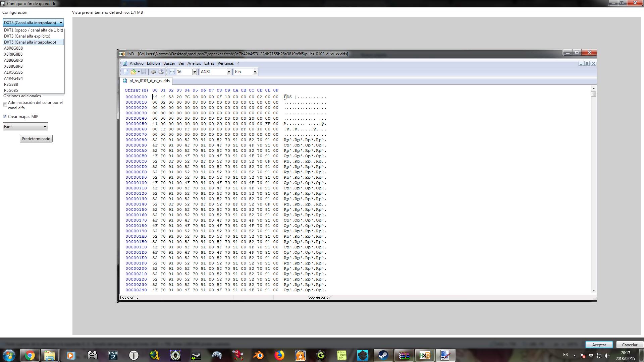This screenshot has height=362, width=644.
Task: Select DXT1 opaque format option
Action: (x=33, y=30)
